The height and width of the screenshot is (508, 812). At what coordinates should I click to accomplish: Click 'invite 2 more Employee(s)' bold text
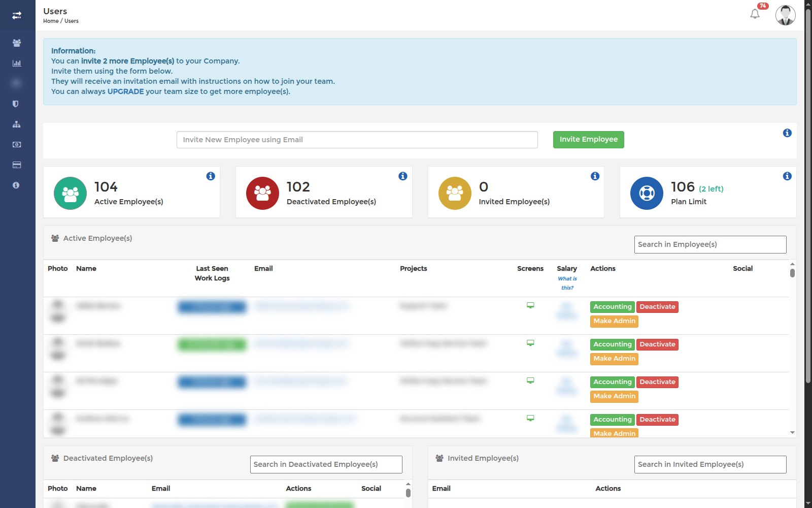point(127,61)
